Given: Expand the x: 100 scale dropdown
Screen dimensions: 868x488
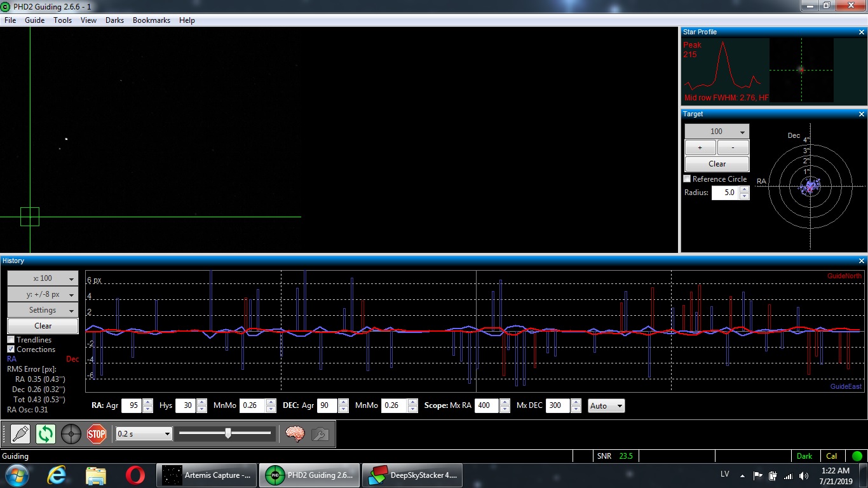Looking at the screenshot, I should (x=43, y=278).
